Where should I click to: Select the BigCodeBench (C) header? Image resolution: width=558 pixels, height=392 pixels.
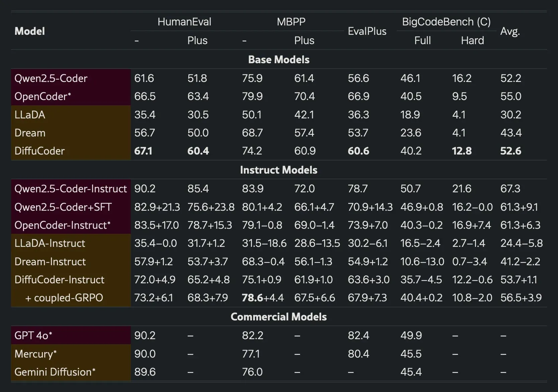pyautogui.click(x=446, y=22)
